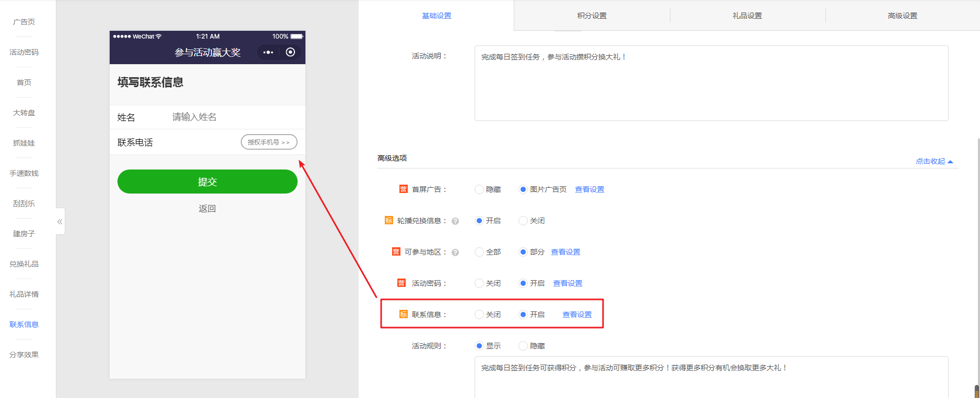Switch to the 积分设置 tab
The height and width of the screenshot is (398, 980).
[x=592, y=16]
